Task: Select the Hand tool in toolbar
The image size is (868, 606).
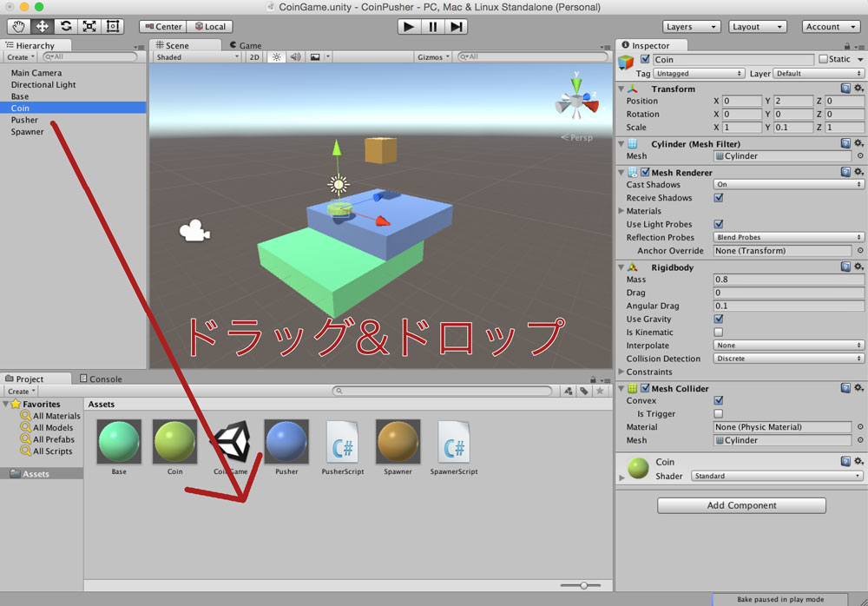Action: (x=19, y=26)
